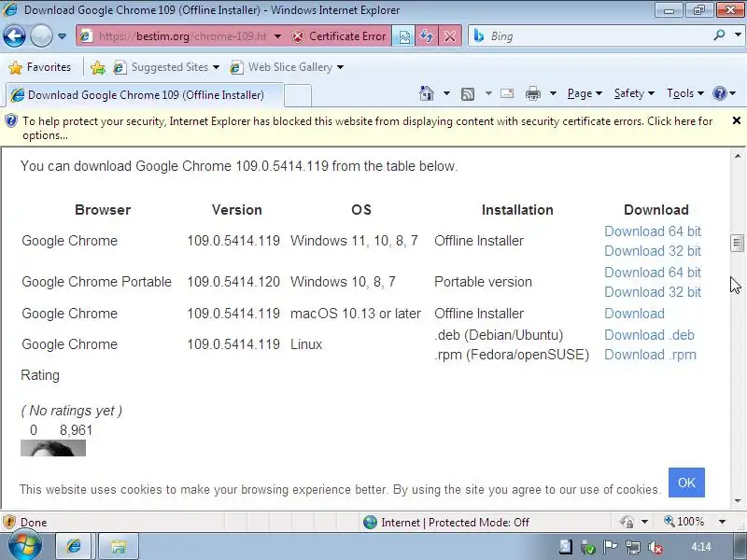Expand the Print dropdown arrow
Screen dimensions: 747x560
click(x=553, y=93)
